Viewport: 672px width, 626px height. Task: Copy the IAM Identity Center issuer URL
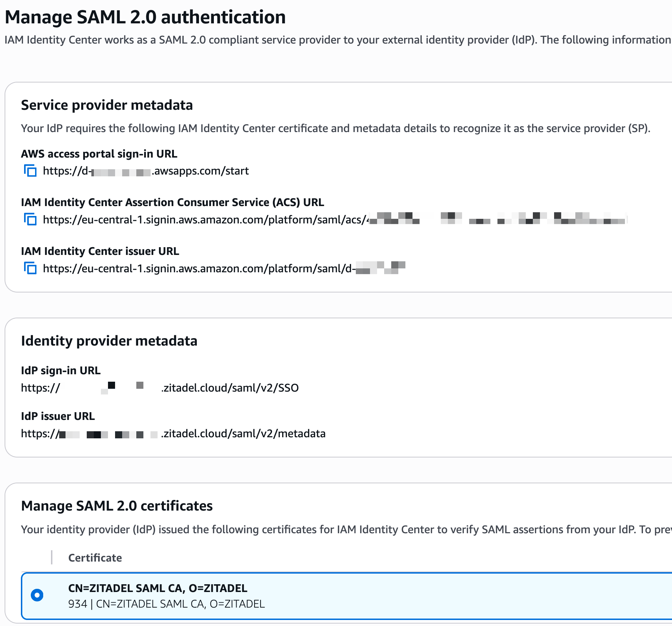click(x=30, y=268)
